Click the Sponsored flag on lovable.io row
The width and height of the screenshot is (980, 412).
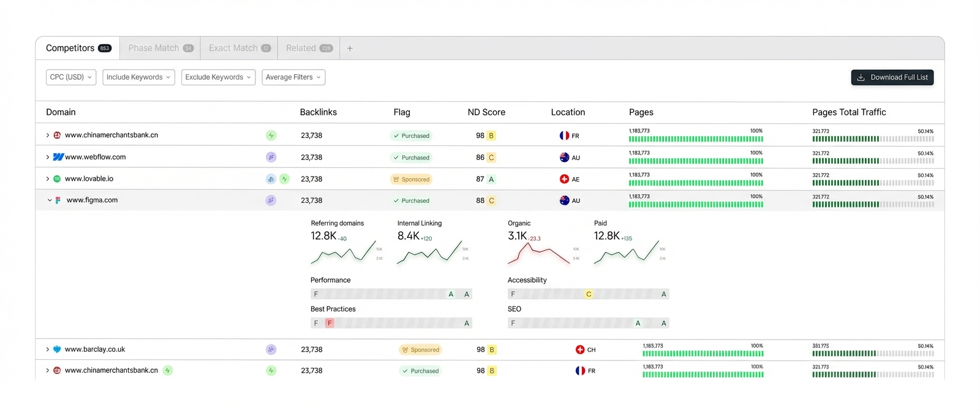pos(411,180)
